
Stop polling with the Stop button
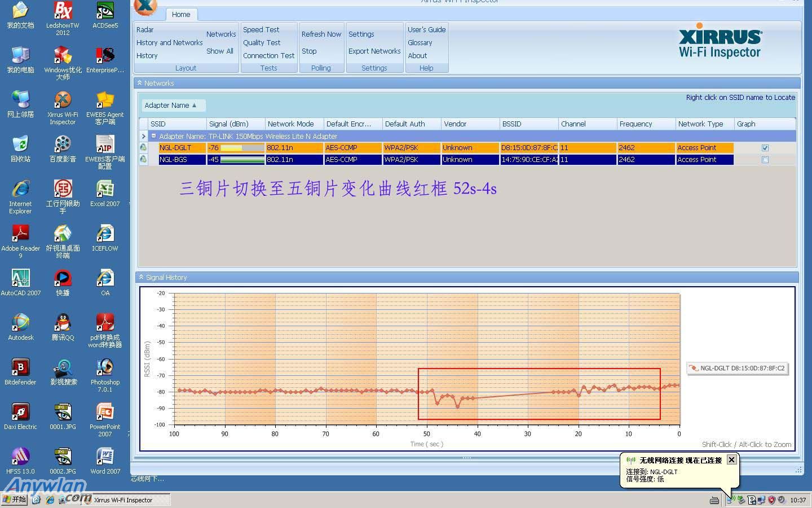309,51
